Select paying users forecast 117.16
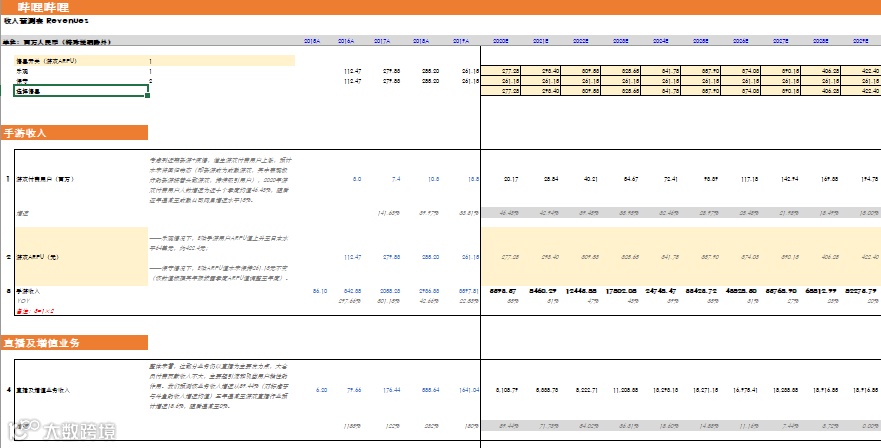The height and width of the screenshot is (448, 881). 750,179
